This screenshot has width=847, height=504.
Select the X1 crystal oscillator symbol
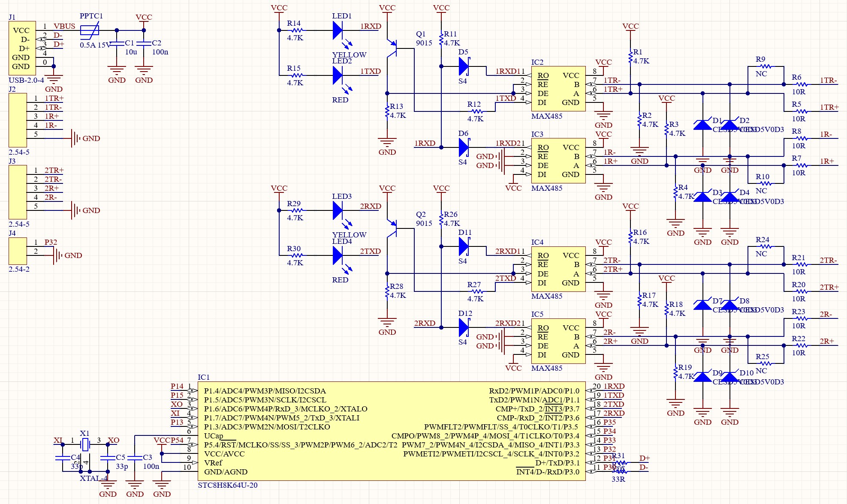85,445
